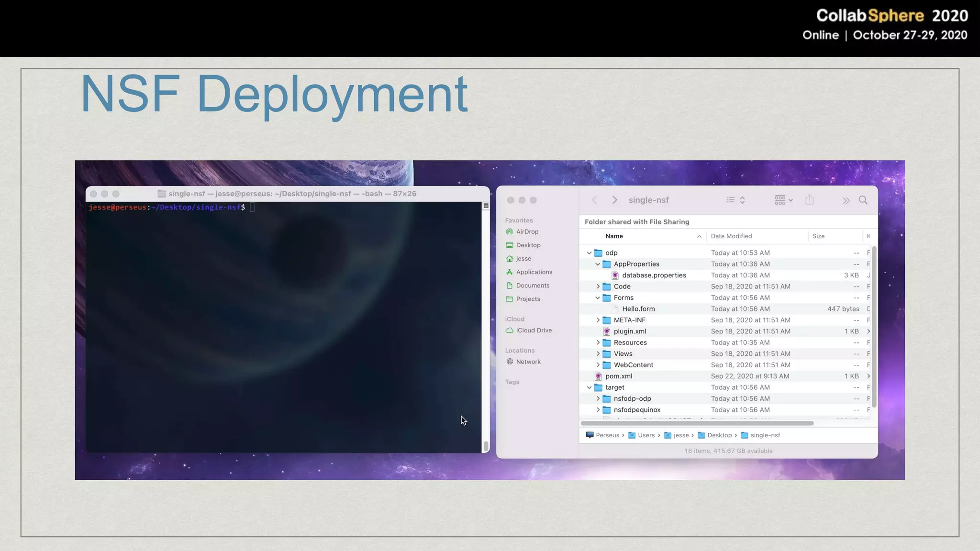
Task: Expand the Resources folder
Action: coord(598,342)
